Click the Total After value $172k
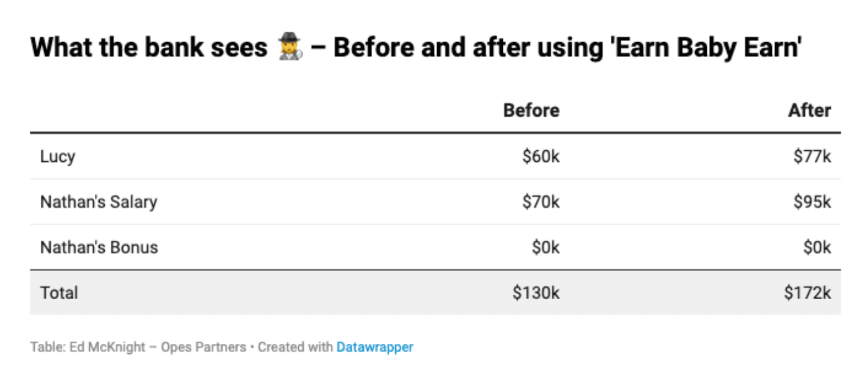Viewport: 868px width, 391px height. [807, 292]
